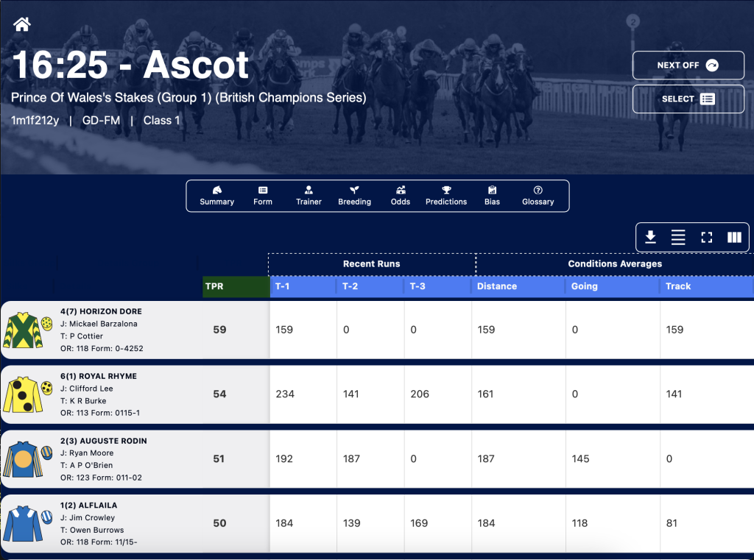Select the Breeding tab
Image resolution: width=754 pixels, height=560 pixels.
point(354,196)
